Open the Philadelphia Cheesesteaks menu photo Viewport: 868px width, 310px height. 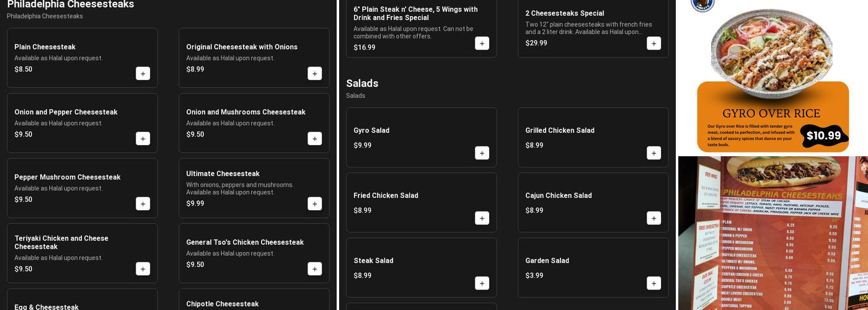click(x=773, y=233)
